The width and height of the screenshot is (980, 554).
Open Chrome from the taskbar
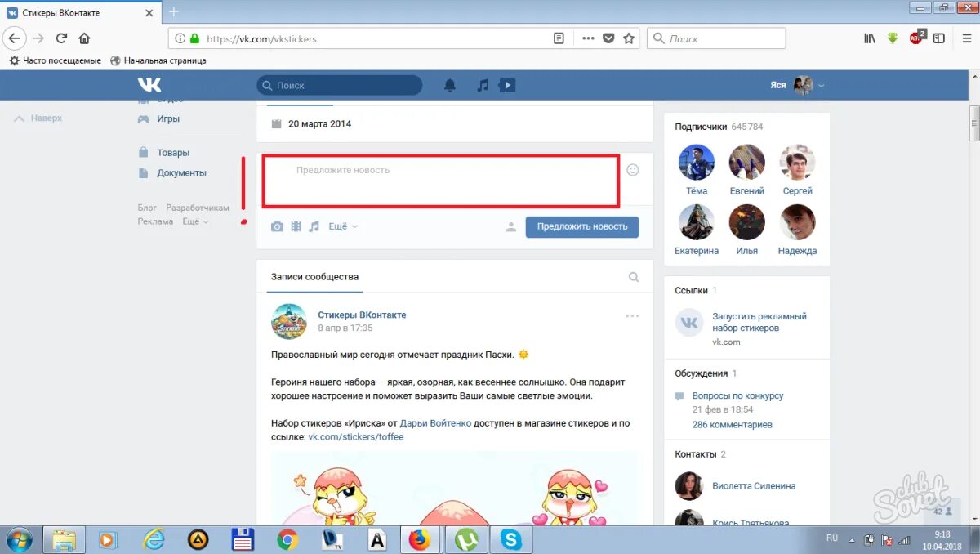[287, 539]
